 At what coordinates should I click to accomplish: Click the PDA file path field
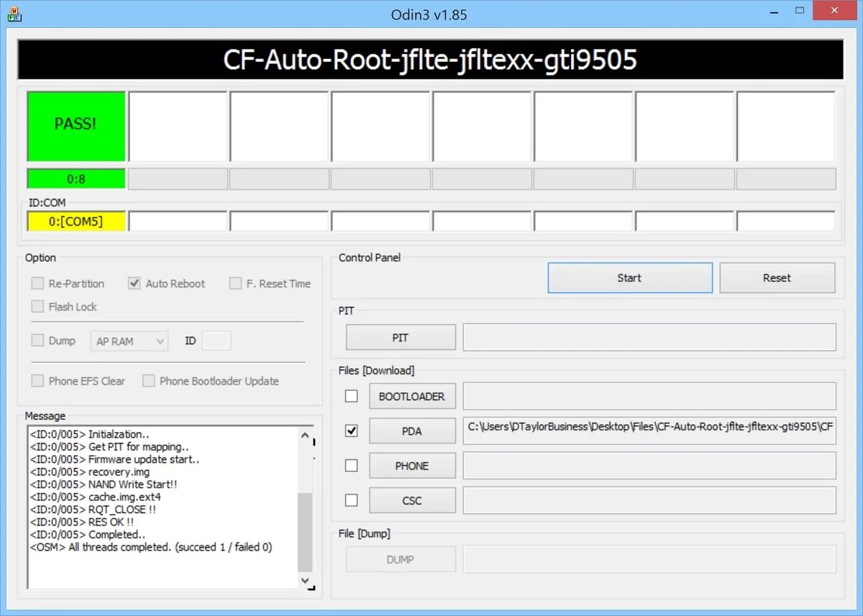(649, 431)
